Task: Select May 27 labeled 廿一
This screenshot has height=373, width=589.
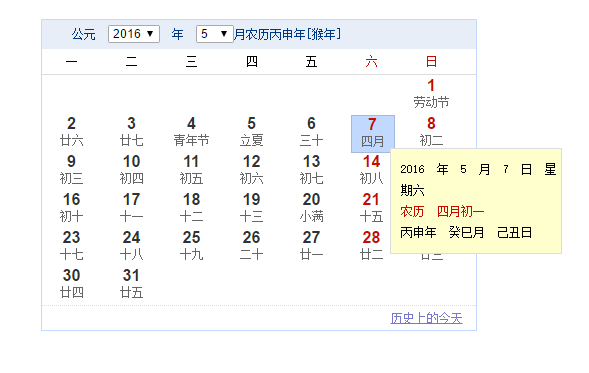Action: [311, 246]
